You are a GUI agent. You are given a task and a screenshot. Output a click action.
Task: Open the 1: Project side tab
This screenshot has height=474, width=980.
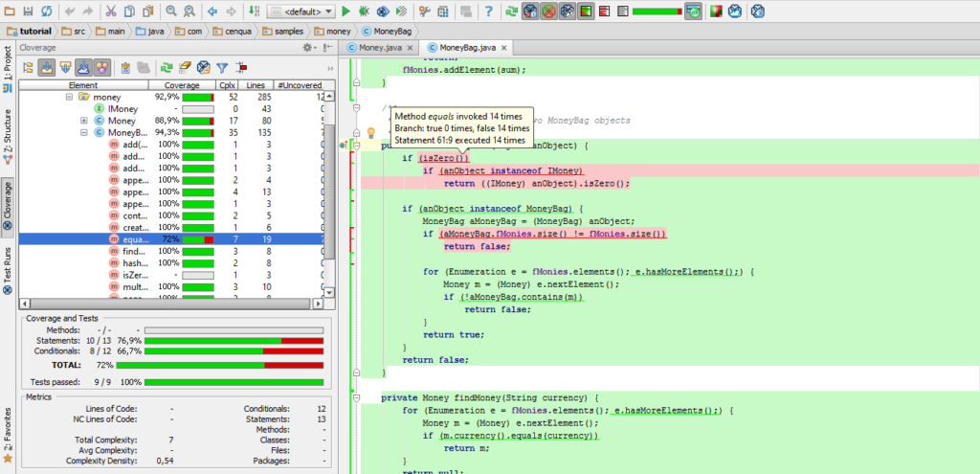click(x=7, y=70)
